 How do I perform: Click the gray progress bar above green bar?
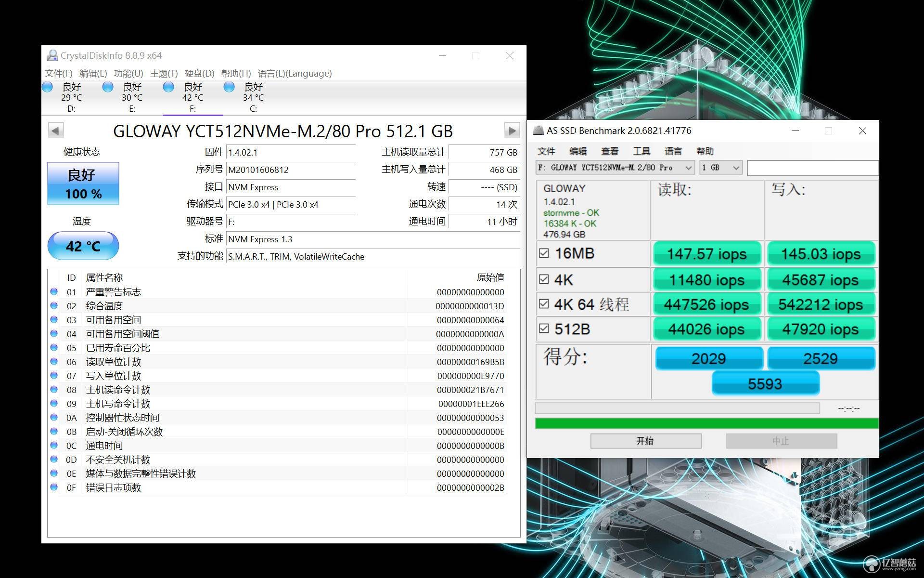tap(678, 408)
